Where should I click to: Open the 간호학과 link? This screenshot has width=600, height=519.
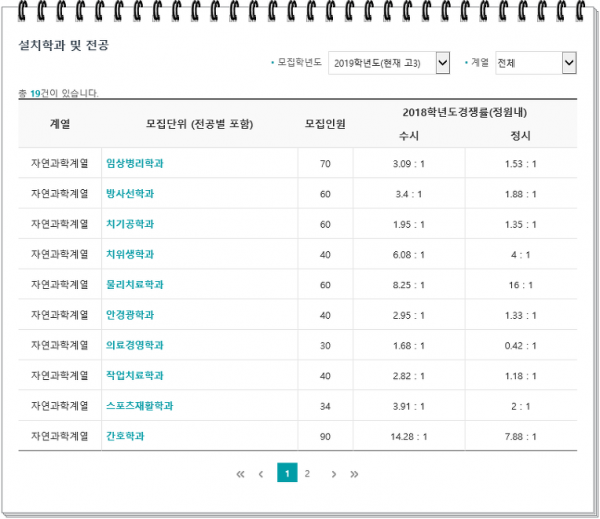[125, 436]
